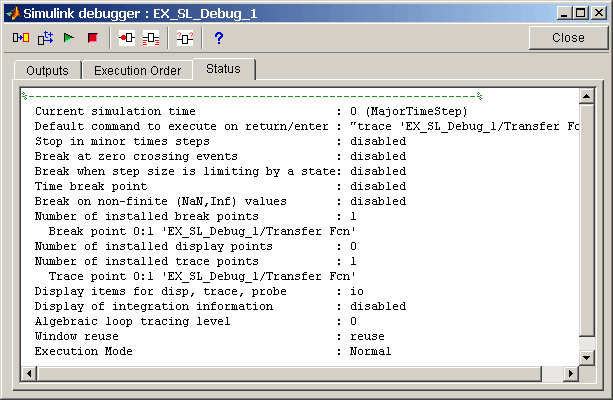The image size is (613, 400).
Task: Click 'Display of integration information' line
Action: (220, 306)
